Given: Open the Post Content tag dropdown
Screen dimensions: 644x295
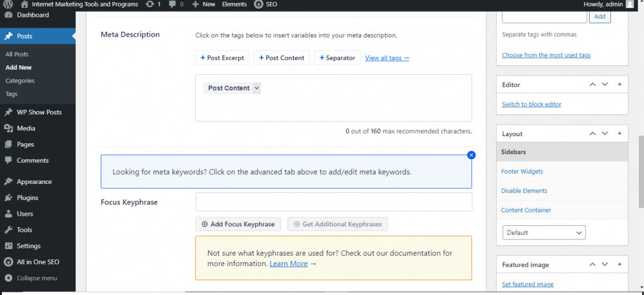Looking at the screenshot, I should 256,88.
